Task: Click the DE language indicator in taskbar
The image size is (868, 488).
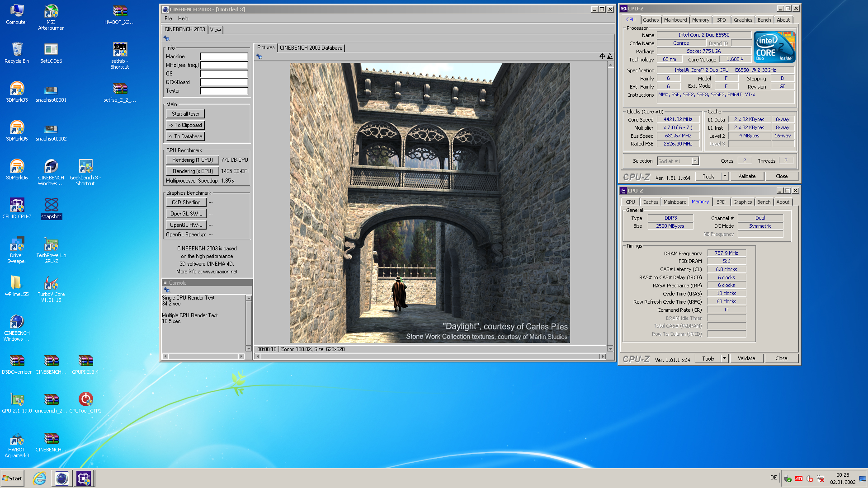Action: 774,478
